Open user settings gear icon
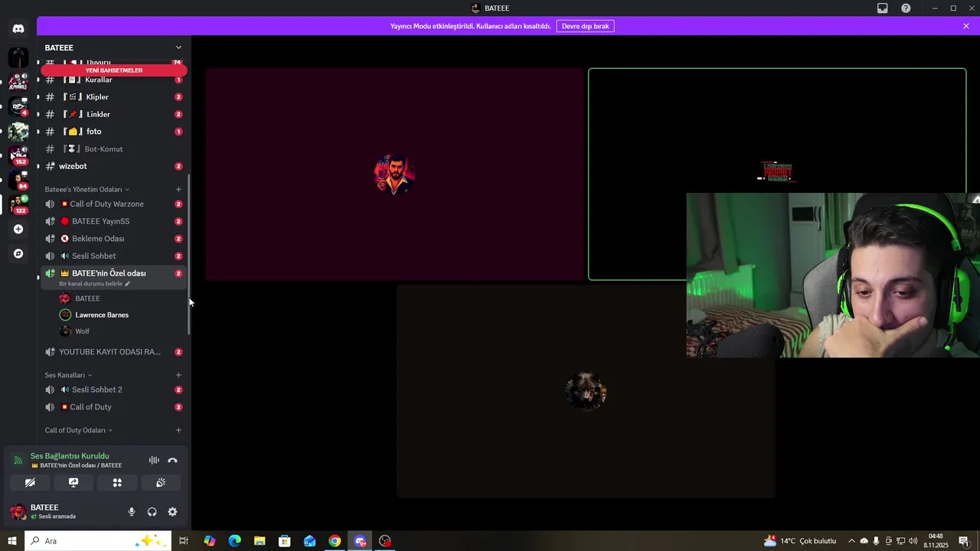Image resolution: width=980 pixels, height=551 pixels. (172, 512)
